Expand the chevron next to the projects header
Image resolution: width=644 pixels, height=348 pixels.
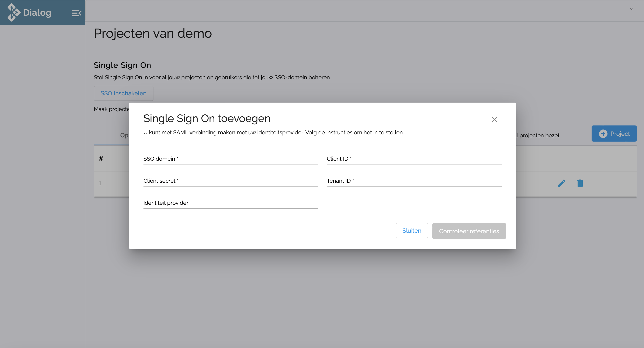point(631,9)
